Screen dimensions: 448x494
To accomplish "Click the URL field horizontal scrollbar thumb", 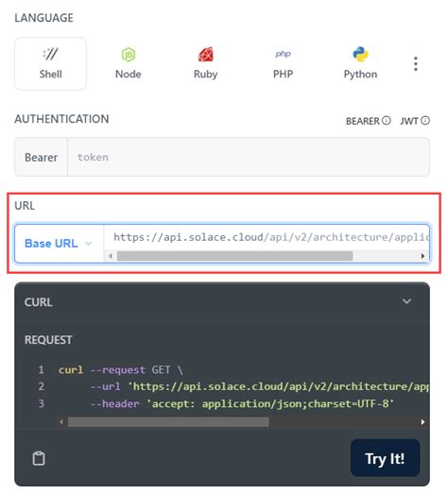I will coord(235,256).
